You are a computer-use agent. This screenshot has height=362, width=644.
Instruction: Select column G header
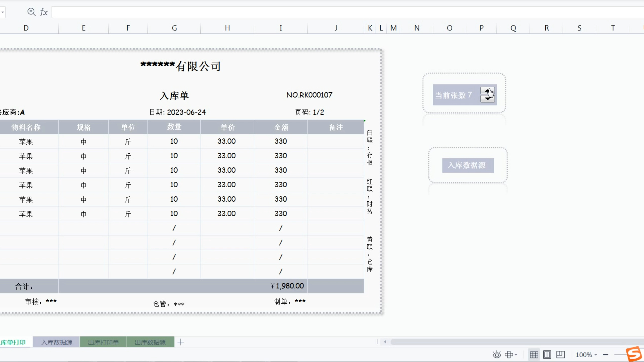[174, 28]
